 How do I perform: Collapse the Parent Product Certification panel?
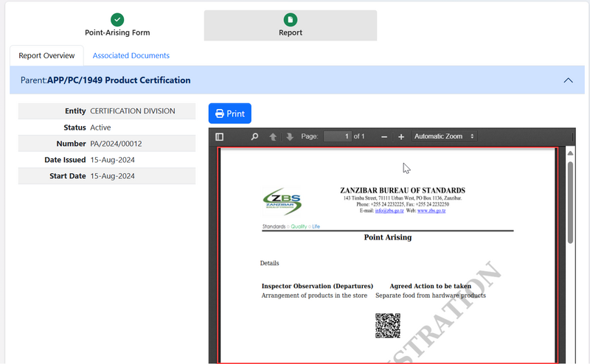point(568,80)
